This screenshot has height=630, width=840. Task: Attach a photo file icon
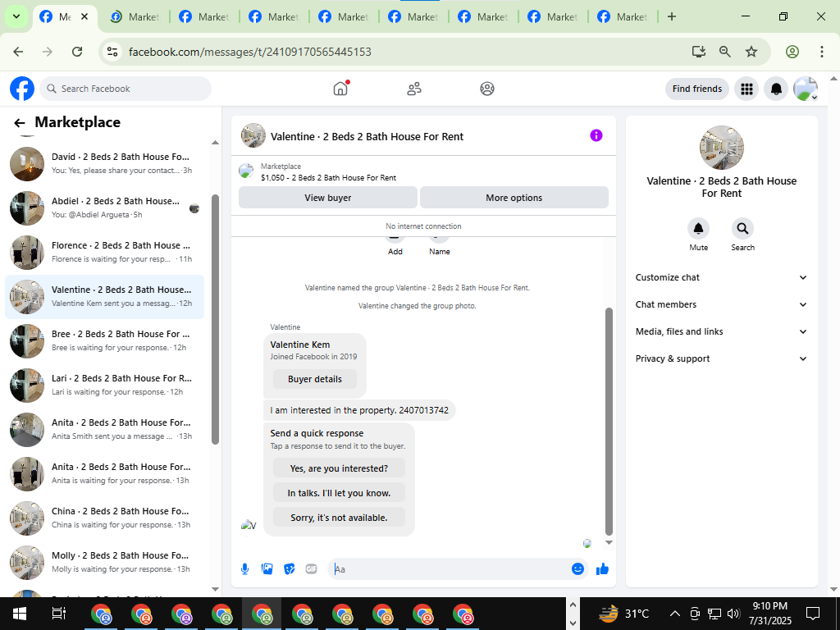coord(267,569)
